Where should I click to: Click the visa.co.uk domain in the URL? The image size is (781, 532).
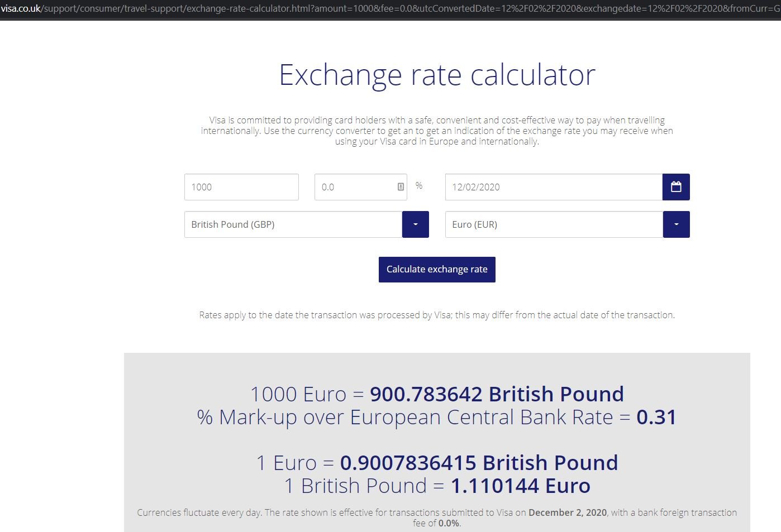[21, 8]
